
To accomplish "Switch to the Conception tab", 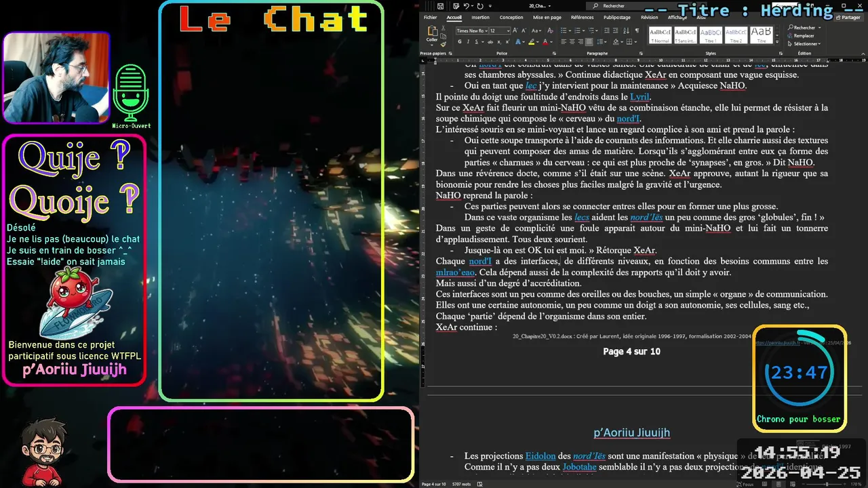I will (x=511, y=17).
